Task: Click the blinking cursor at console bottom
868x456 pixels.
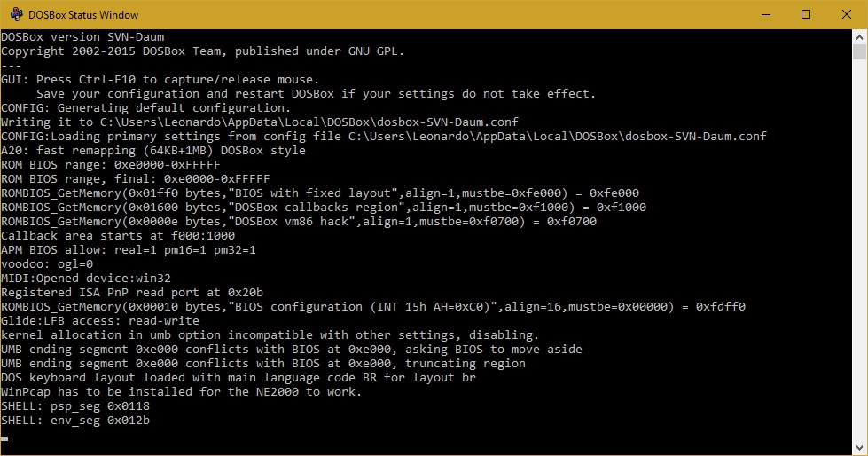Action: point(4,439)
